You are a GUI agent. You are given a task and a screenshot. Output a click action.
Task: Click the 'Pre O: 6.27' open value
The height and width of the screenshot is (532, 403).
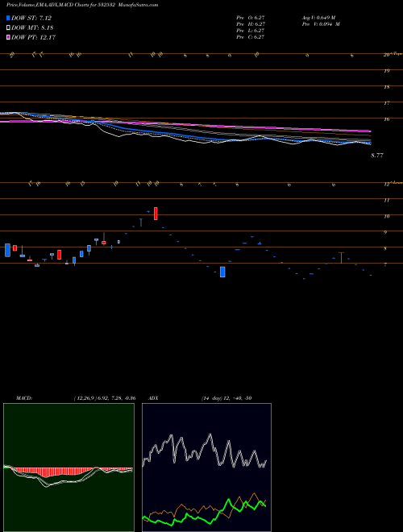[x=251, y=18]
